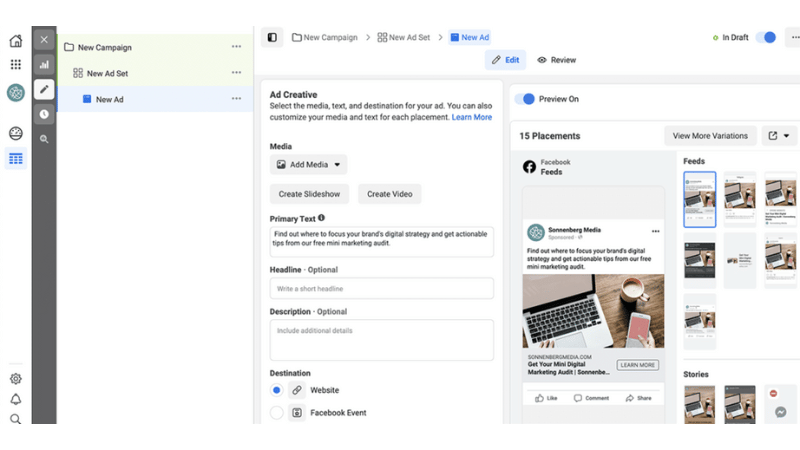Click LEARN MORE button in ad preview
This screenshot has height=450, width=800.
pyautogui.click(x=638, y=365)
